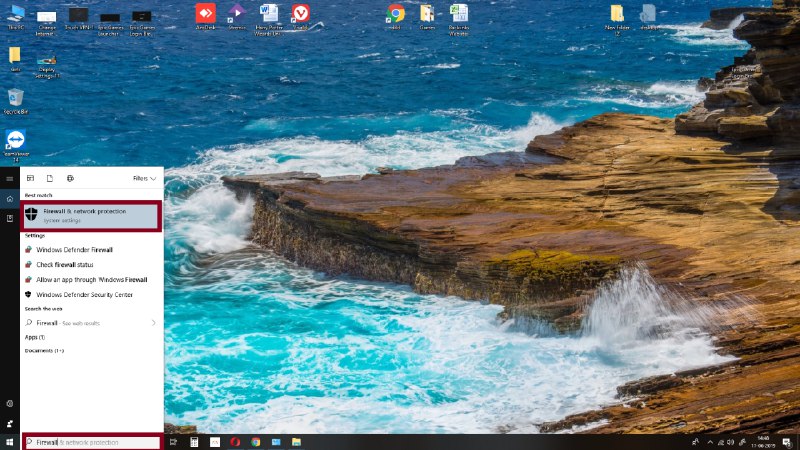Launch Vivaldi browser desktop shortcut

pos(300,14)
